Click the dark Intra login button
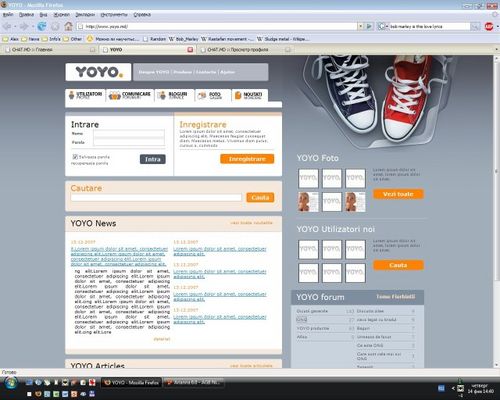This screenshot has width=500, height=400. [x=153, y=159]
